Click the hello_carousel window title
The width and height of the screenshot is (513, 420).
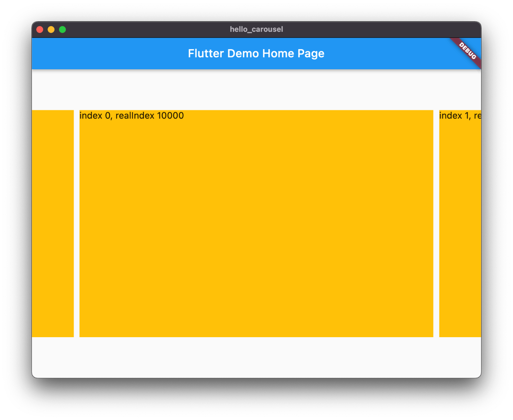[256, 29]
